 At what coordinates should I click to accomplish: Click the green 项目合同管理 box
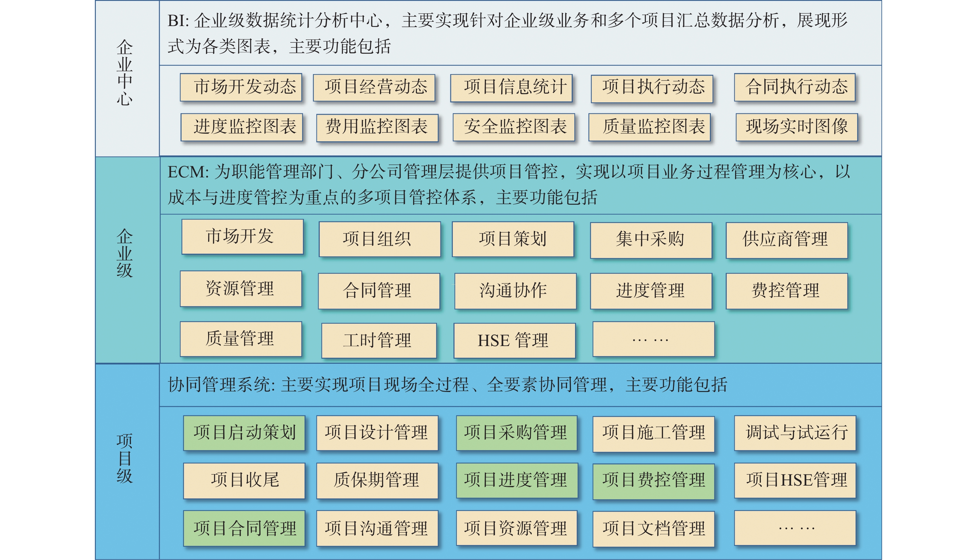click(x=244, y=528)
